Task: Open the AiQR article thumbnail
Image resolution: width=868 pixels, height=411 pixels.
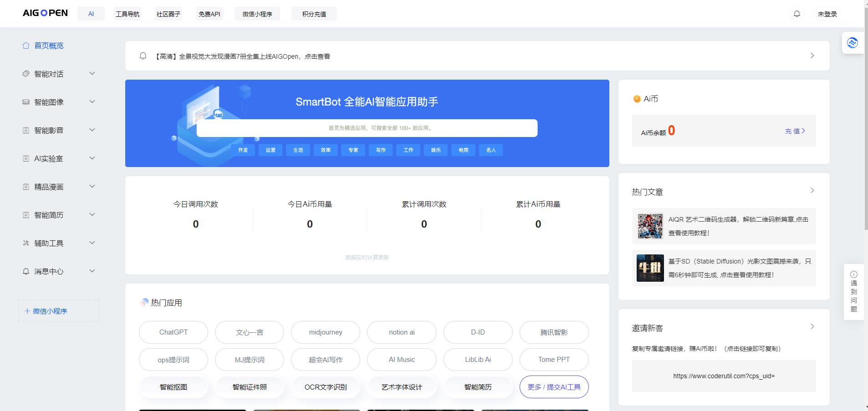Action: point(650,226)
